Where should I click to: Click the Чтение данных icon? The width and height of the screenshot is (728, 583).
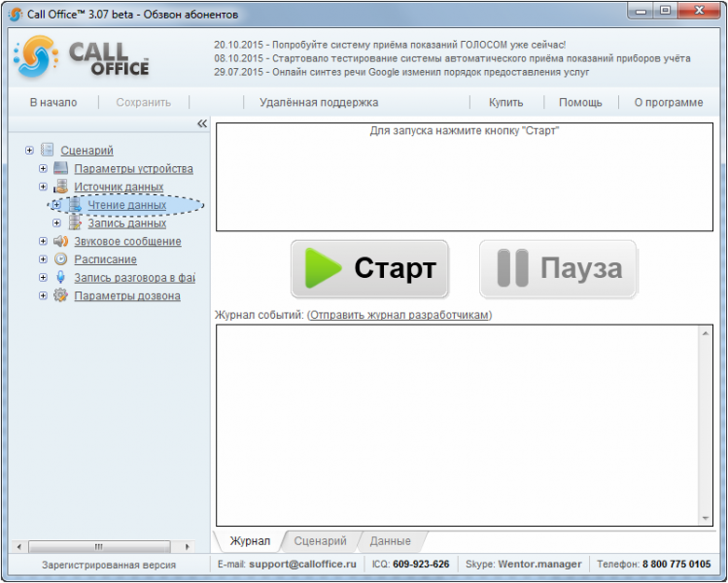tap(75, 205)
